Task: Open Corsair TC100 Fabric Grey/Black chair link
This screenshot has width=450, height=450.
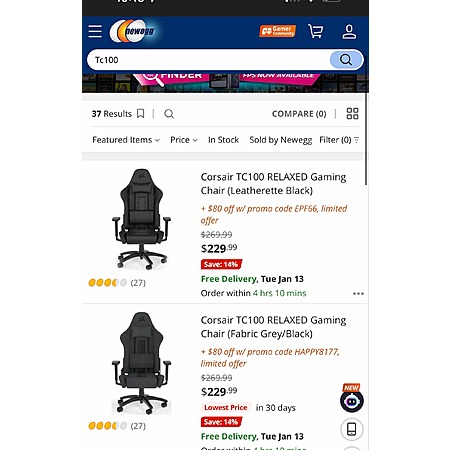Action: (x=273, y=327)
